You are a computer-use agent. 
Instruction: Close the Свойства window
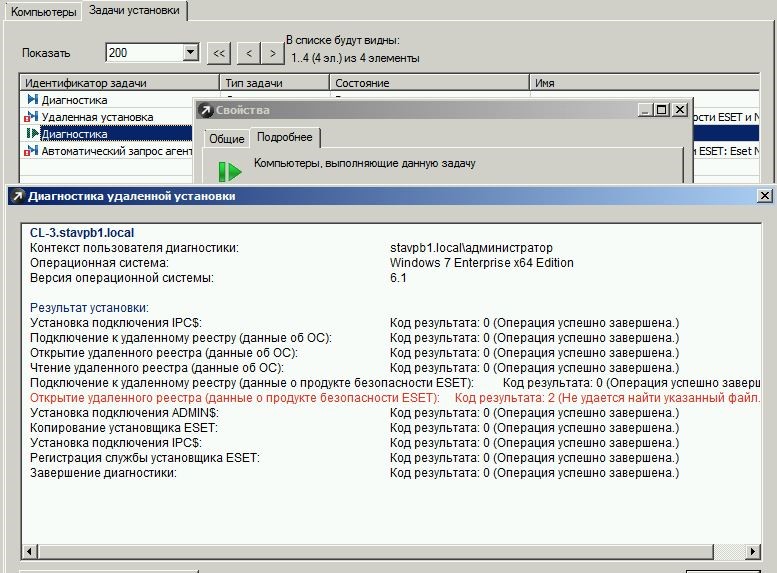(680, 110)
